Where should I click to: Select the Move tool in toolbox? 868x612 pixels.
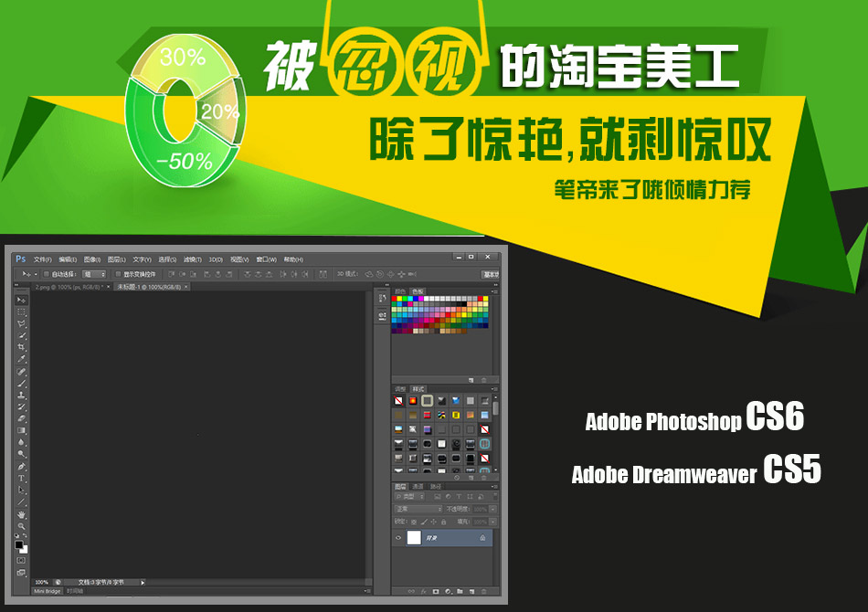[x=22, y=300]
